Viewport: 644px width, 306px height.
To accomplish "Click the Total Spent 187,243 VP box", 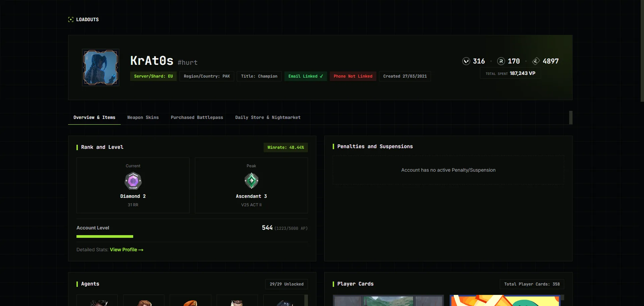I will pos(511,73).
